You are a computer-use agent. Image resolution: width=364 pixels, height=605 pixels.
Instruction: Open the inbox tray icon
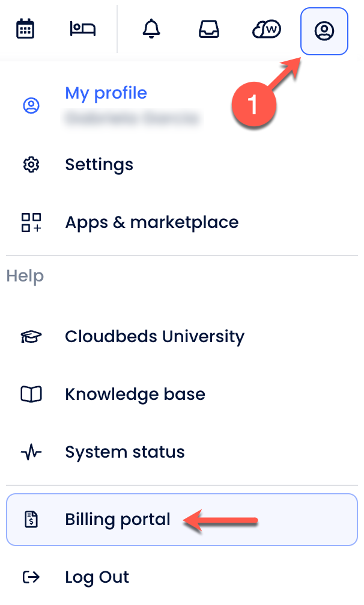click(209, 29)
